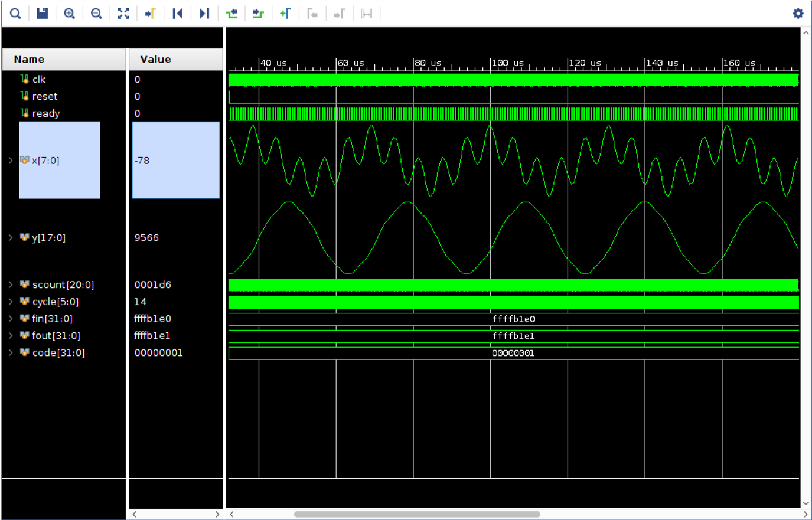Click the waveform horizontal scrollbar thumb
812x520 pixels.
point(417,514)
